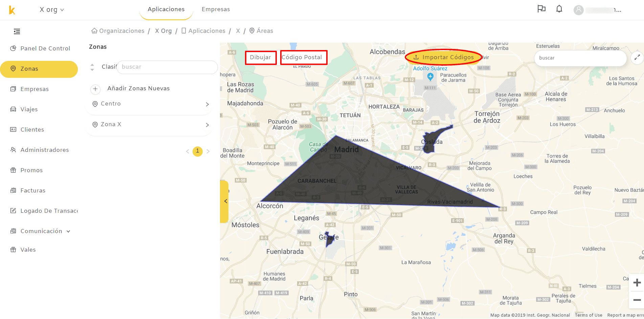Switch to the Empresas top tab
Screen dimensions: 644x319
click(x=216, y=9)
